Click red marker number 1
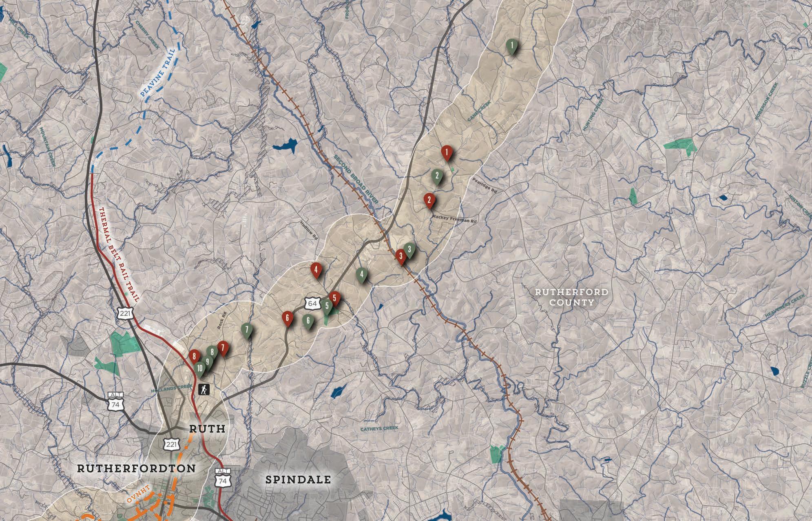Image resolution: width=812 pixels, height=521 pixels. point(447,153)
